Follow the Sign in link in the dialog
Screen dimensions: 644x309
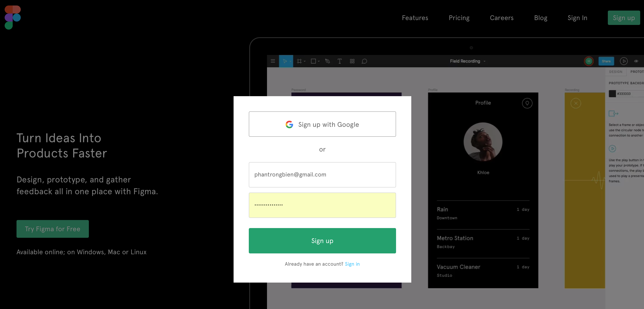pyautogui.click(x=352, y=264)
